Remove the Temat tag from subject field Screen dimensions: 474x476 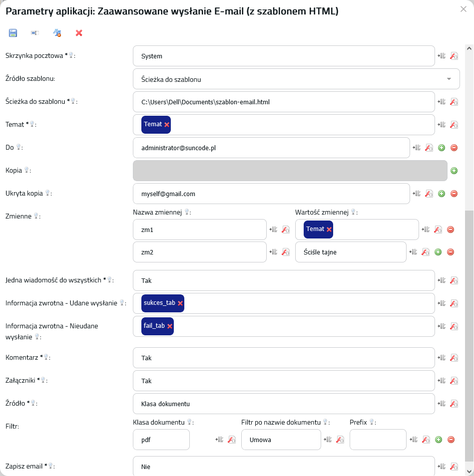coord(167,124)
